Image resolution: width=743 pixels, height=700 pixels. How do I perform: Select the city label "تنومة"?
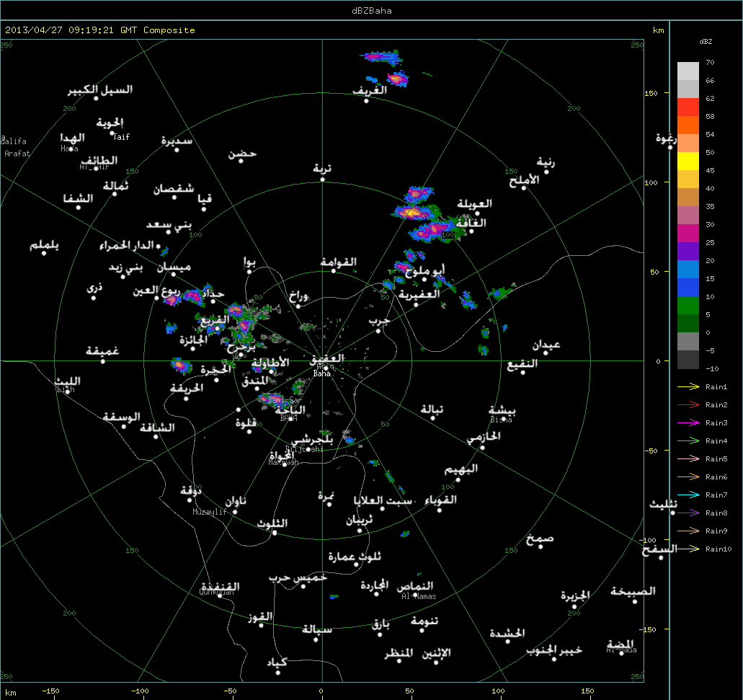424,621
